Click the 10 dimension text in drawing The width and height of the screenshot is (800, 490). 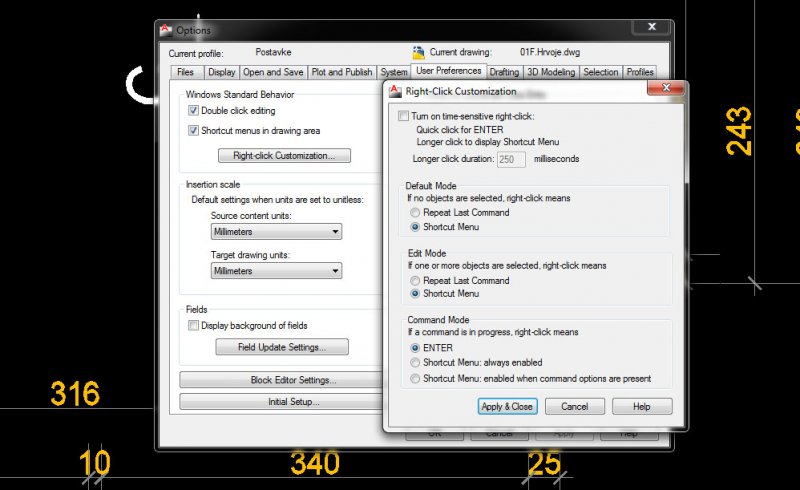click(95, 462)
